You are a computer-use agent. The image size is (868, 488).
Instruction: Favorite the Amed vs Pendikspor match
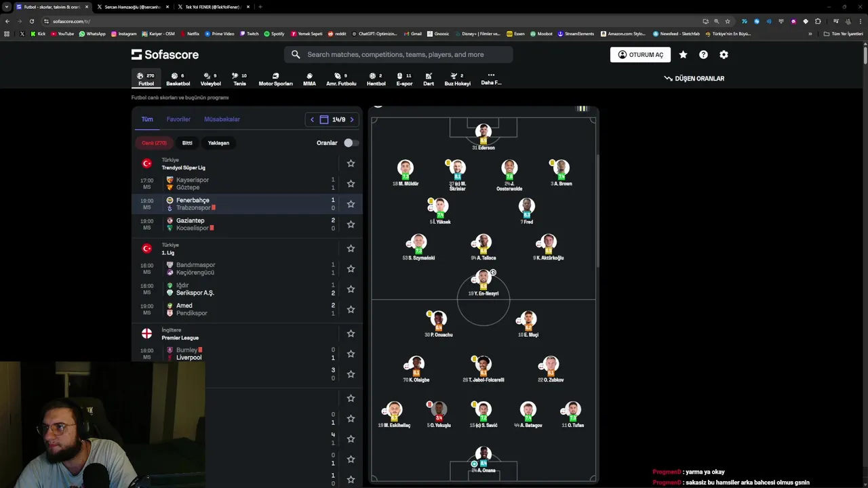point(351,310)
